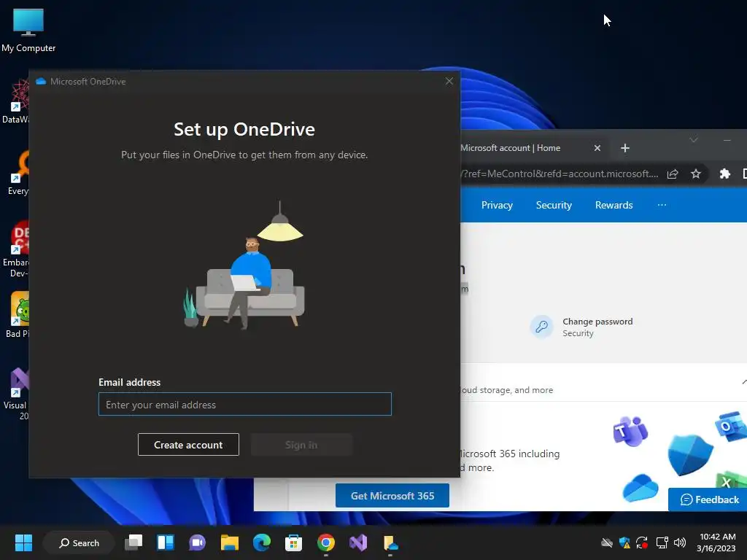Open the Everything search desktop shortcut

click(x=18, y=172)
